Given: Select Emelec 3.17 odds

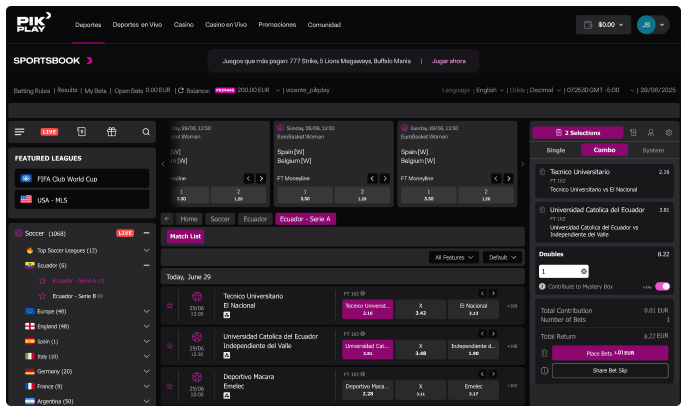Looking at the screenshot, I should pos(473,390).
